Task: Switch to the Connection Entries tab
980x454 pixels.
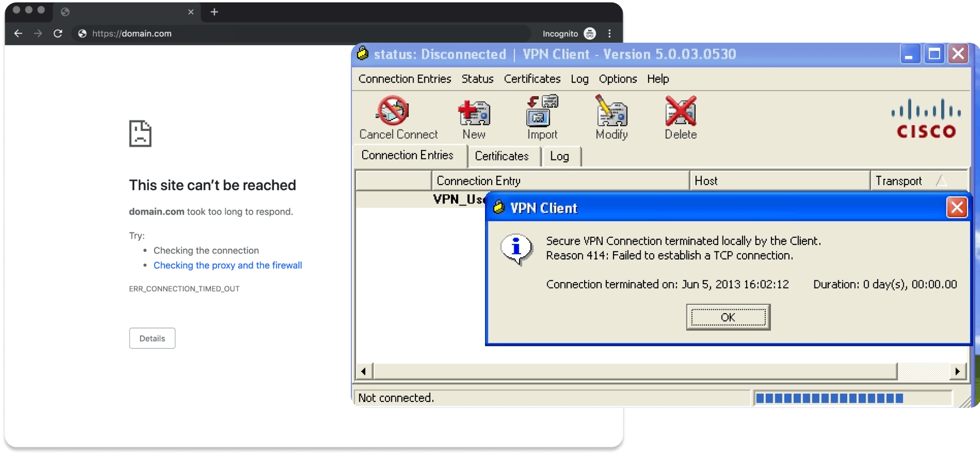Action: pyautogui.click(x=410, y=156)
